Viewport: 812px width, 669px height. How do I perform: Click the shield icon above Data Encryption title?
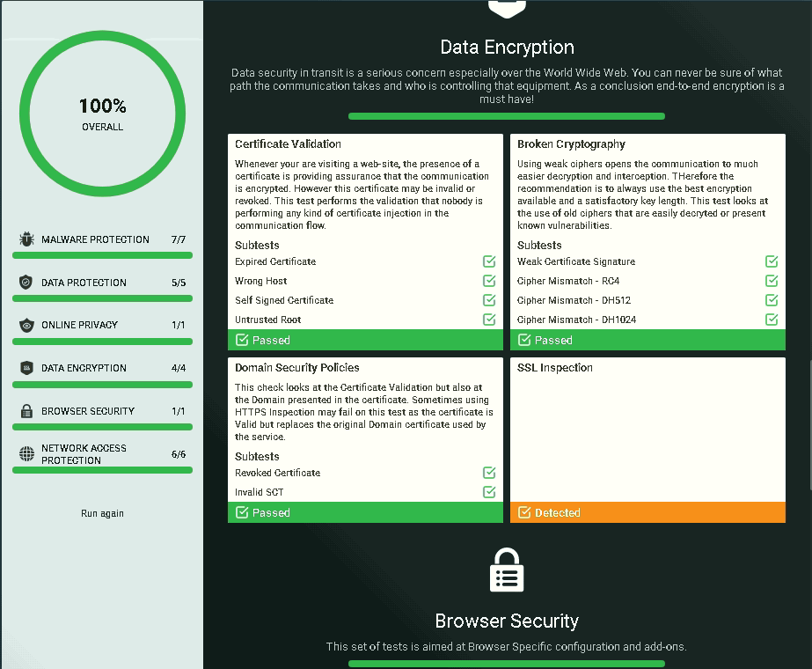click(507, 7)
